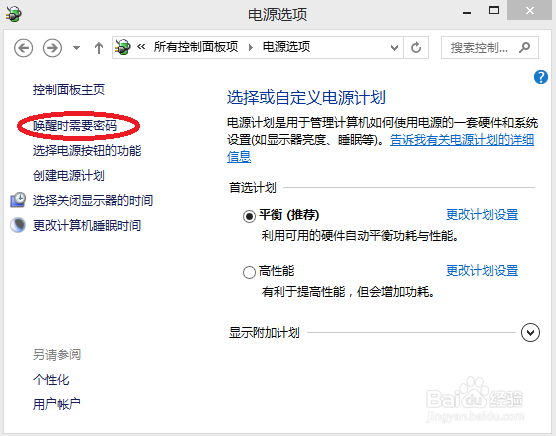
Task: Click 电源选项 breadcrumb in address bar
Action: coord(286,47)
